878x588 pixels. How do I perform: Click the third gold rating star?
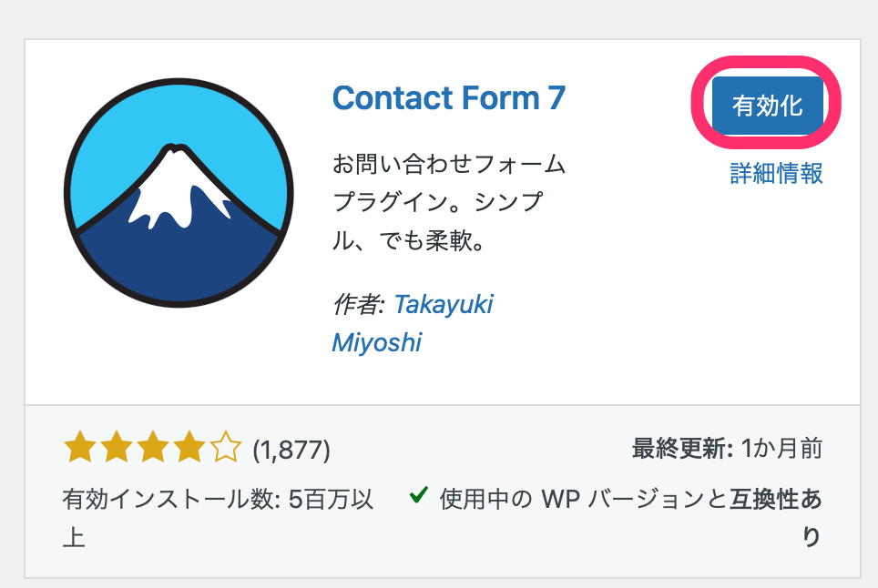coord(152,448)
